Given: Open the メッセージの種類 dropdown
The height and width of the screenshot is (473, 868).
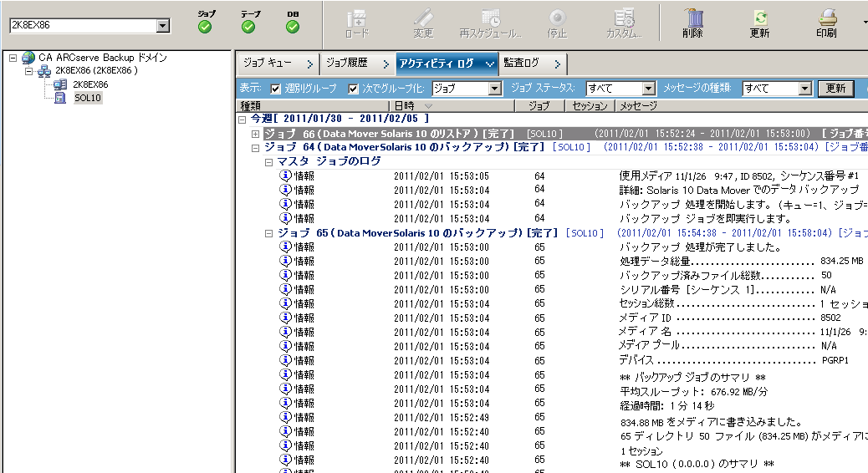Looking at the screenshot, I should pyautogui.click(x=805, y=89).
